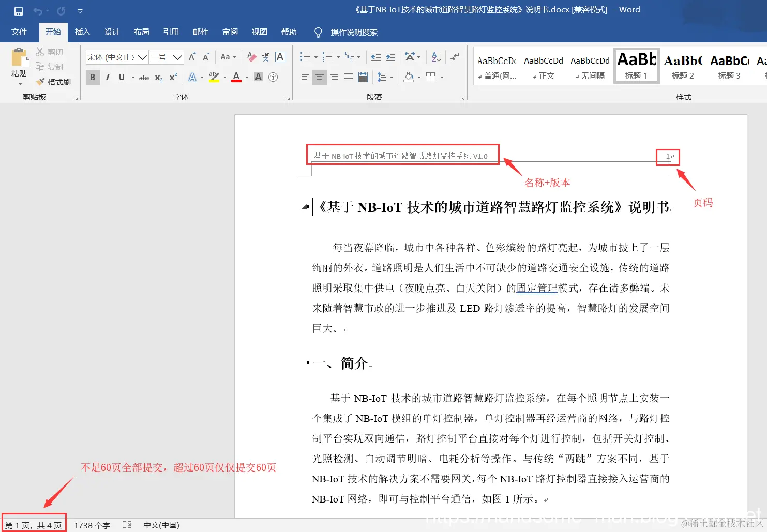Open line spacing dropdown

point(392,77)
